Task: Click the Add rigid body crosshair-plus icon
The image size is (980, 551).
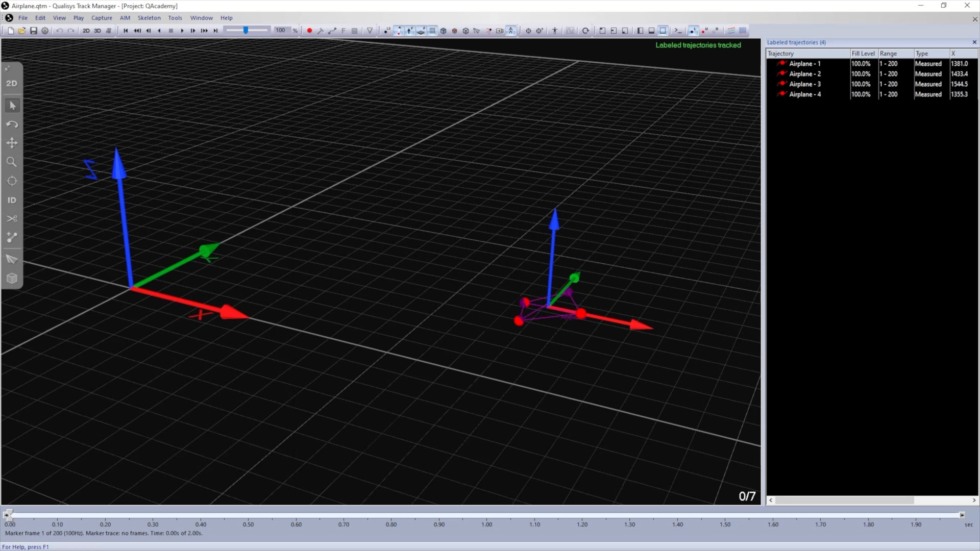Action: pos(540,31)
